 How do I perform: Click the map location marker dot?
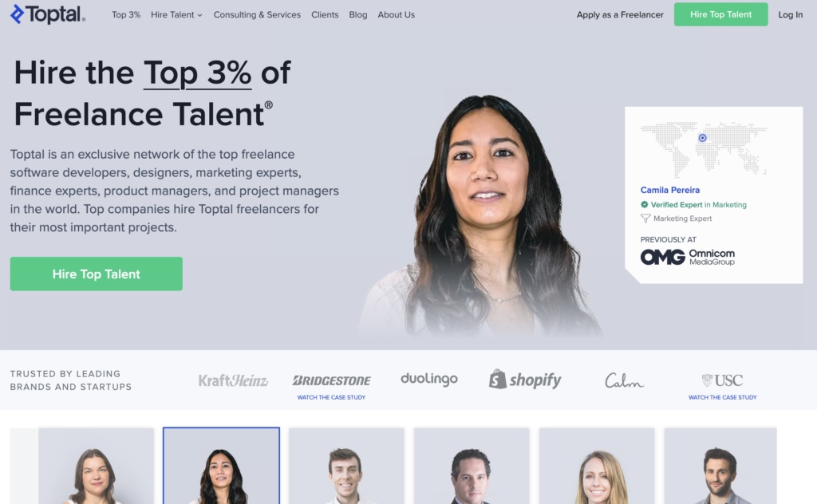[702, 138]
